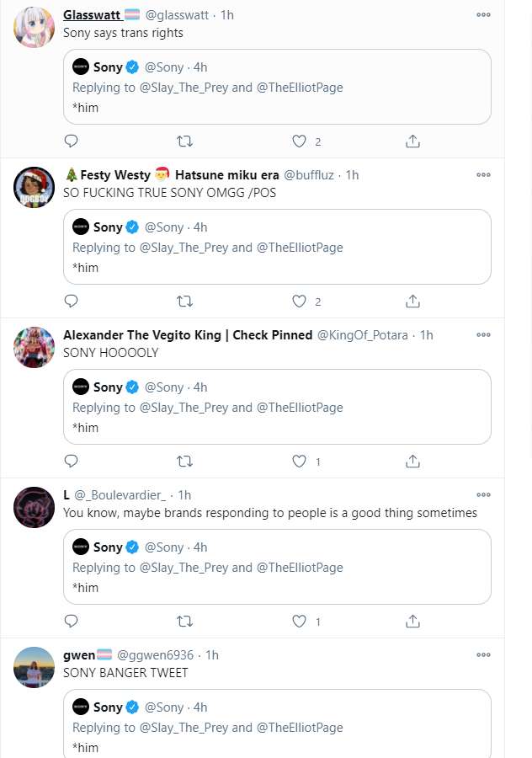Open quoted Sony tweet under 'SONY HOOOOLY'
Viewport: 532px width, 758px height.
click(277, 407)
